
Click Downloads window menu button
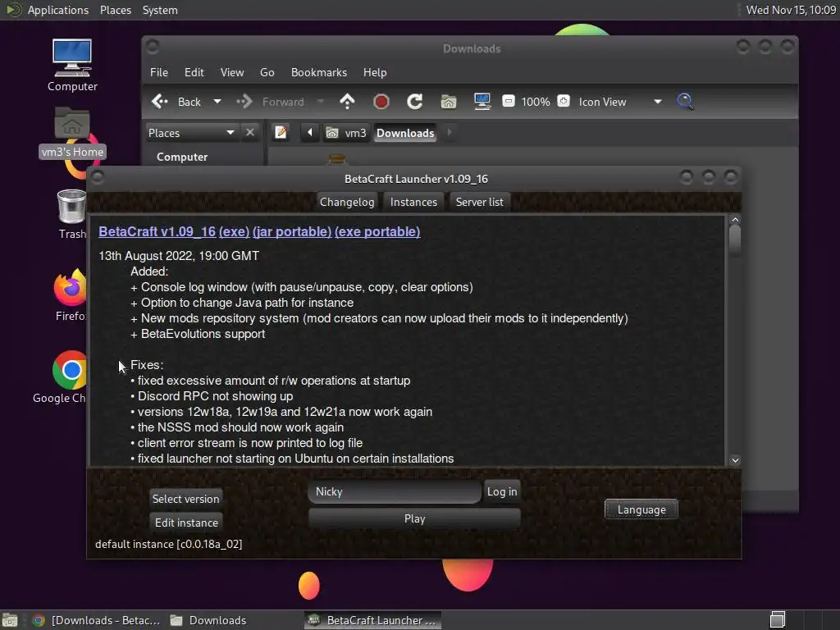(x=153, y=47)
